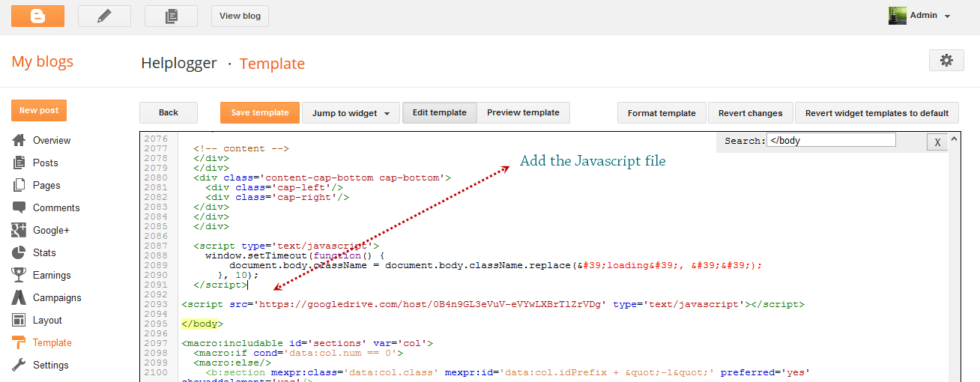Viewport: 980px width, 382px height.
Task: Click the Google+ sidebar icon
Action: tap(19, 230)
